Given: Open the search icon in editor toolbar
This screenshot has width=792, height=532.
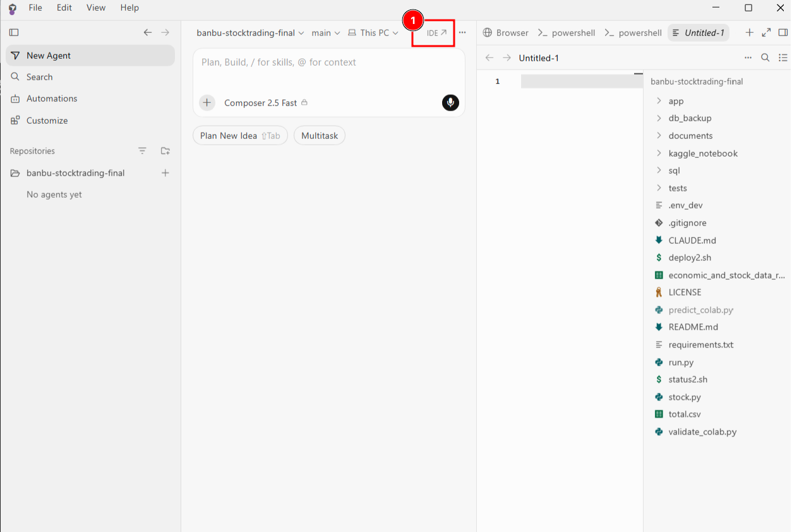Looking at the screenshot, I should coord(765,58).
